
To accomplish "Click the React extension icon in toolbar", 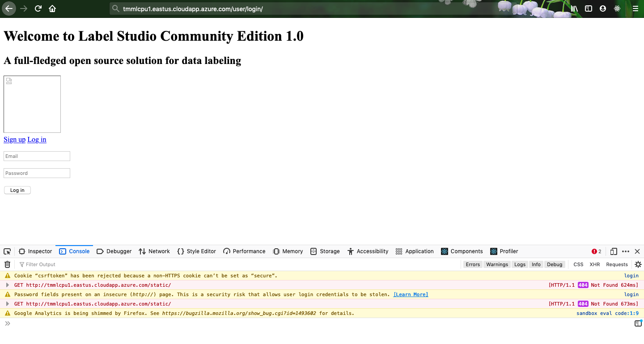I will tap(617, 8).
